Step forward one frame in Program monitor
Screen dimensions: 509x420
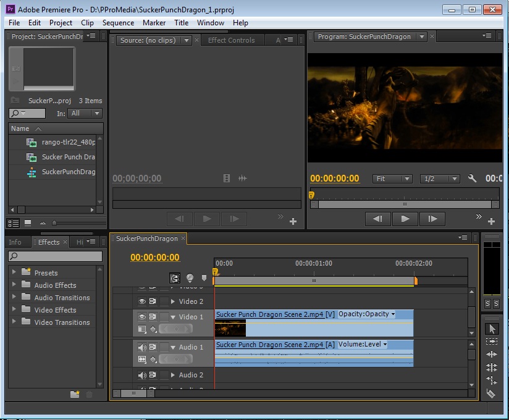click(x=432, y=219)
